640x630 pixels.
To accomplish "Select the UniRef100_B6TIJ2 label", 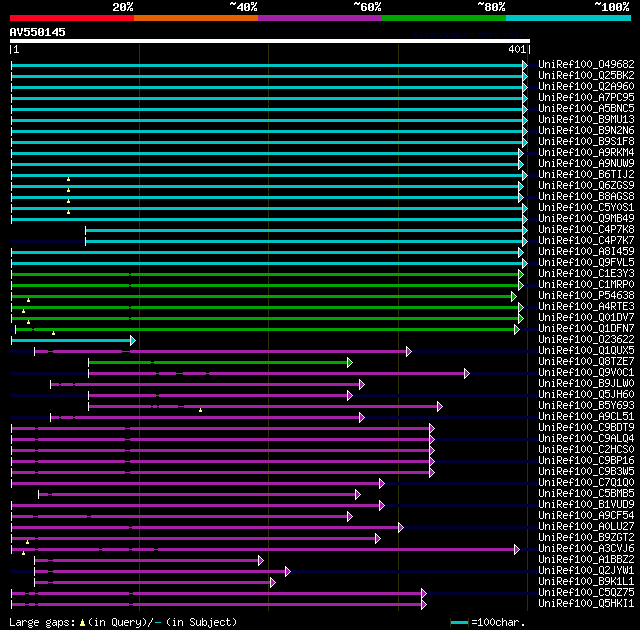I will tap(586, 174).
